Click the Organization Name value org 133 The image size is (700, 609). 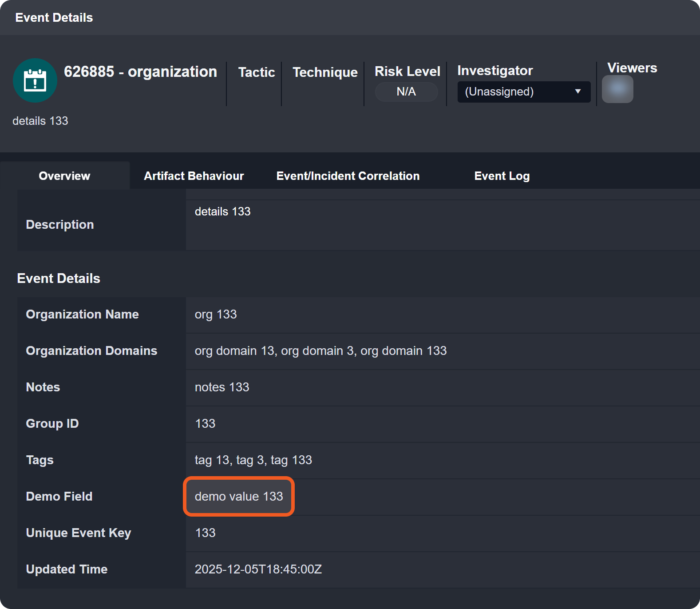point(216,314)
